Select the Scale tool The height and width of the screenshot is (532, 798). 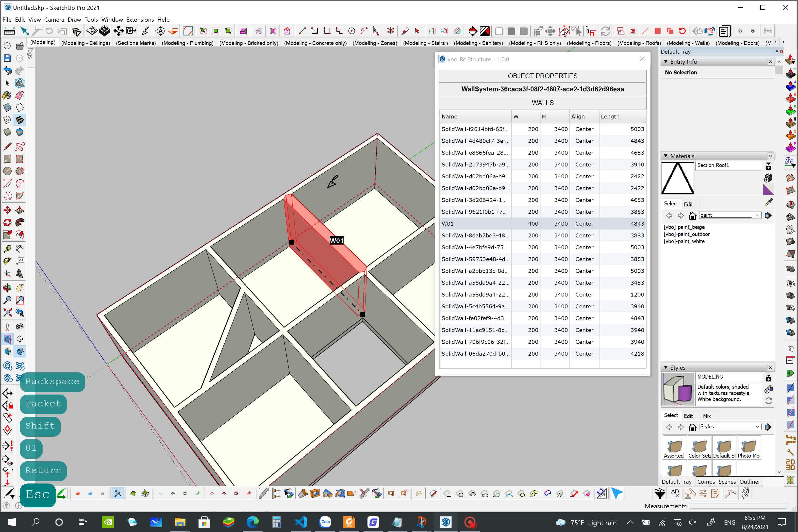[7, 235]
